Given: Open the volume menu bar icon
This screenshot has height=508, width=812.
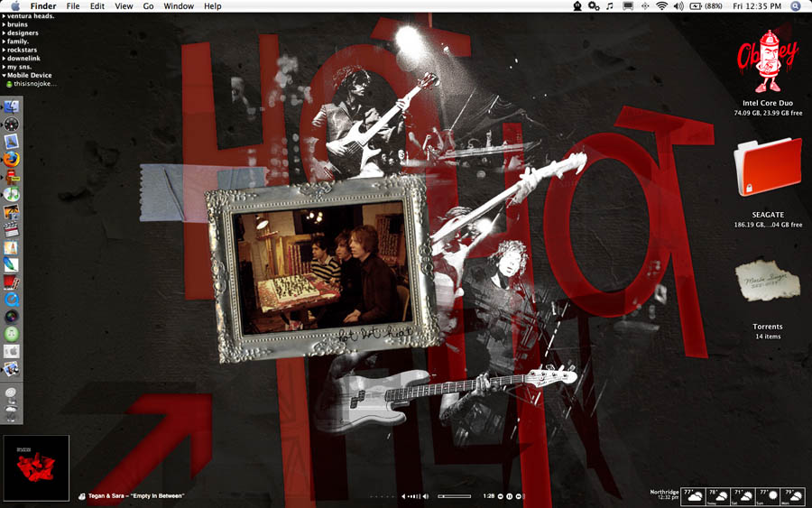Looking at the screenshot, I should click(678, 6).
